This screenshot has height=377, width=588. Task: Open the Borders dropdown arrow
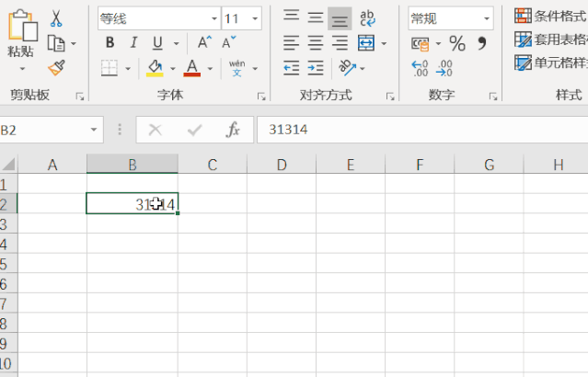(128, 69)
